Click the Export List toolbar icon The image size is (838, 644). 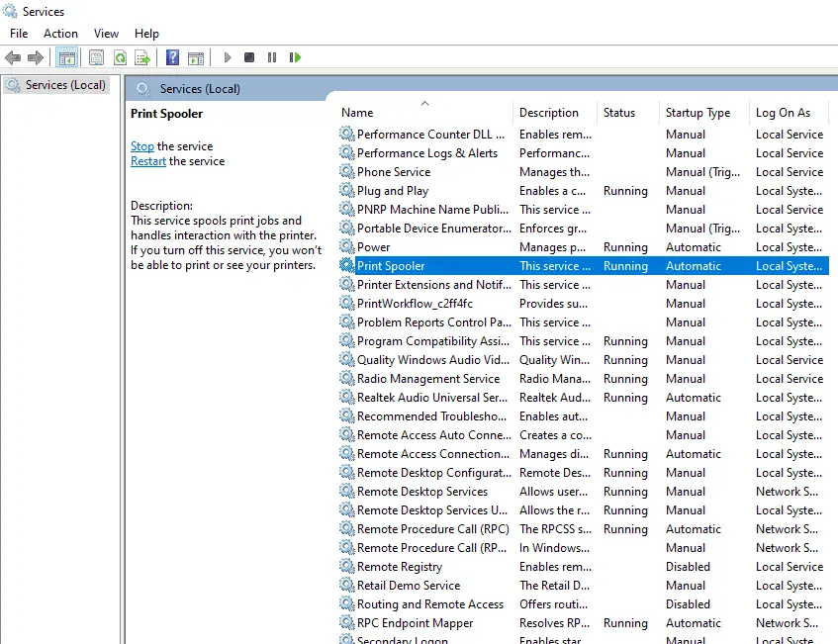coord(142,57)
